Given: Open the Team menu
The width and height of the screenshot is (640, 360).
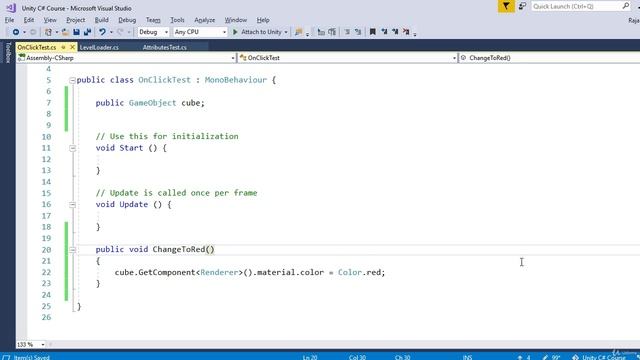Looking at the screenshot, I should point(153,20).
